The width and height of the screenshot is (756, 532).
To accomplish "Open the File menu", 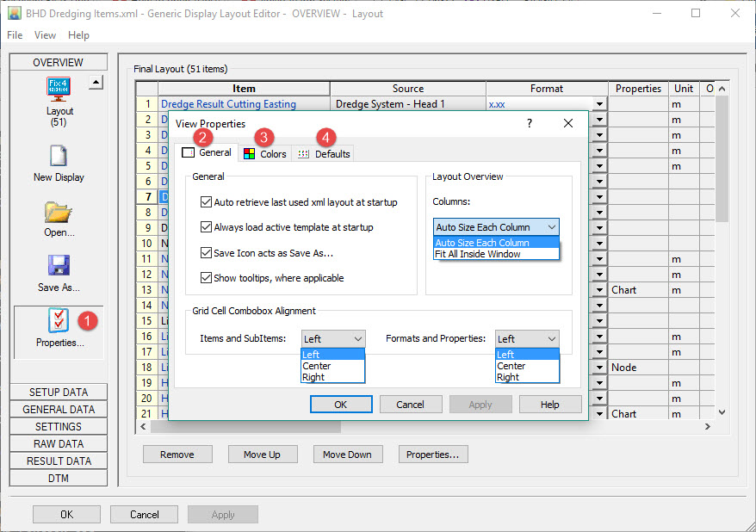I will [x=15, y=35].
